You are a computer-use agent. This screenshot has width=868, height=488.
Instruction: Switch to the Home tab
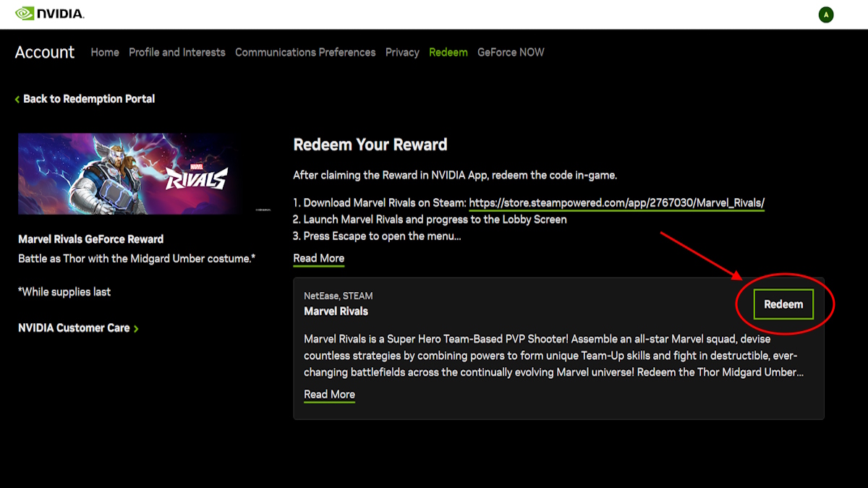tap(104, 52)
